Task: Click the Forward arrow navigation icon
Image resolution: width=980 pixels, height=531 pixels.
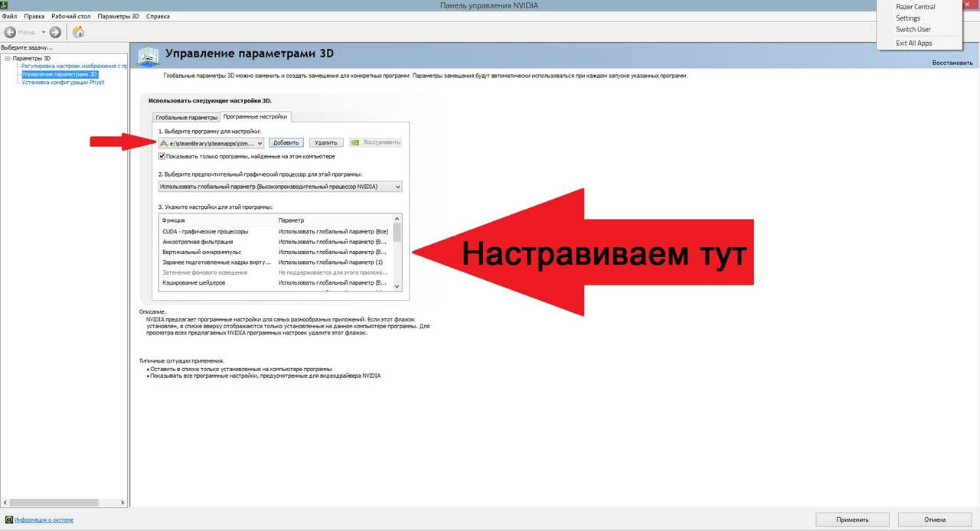Action: click(x=55, y=32)
